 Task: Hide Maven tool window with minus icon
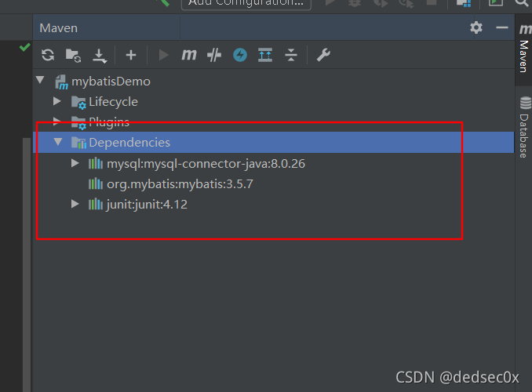coord(502,27)
